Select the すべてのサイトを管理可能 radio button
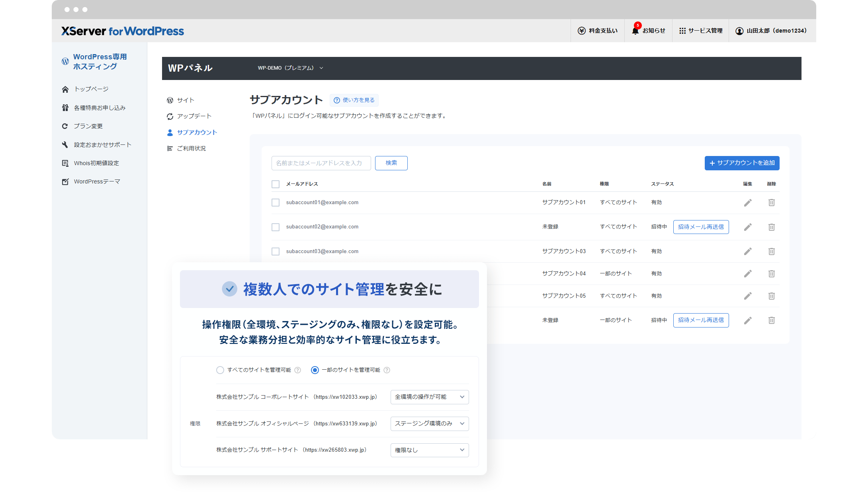 tap(220, 370)
